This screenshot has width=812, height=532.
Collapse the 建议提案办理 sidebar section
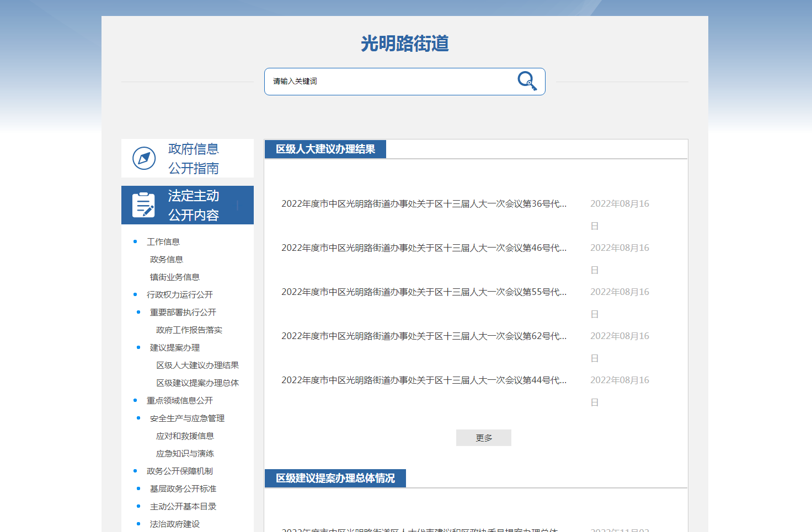point(174,348)
